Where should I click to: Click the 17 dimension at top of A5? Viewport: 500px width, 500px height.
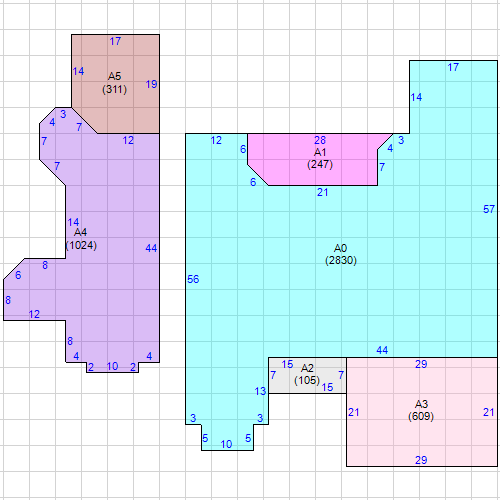[115, 41]
